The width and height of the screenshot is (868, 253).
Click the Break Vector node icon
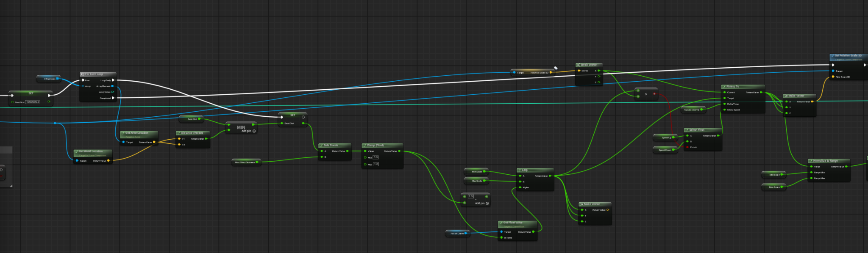coord(578,65)
